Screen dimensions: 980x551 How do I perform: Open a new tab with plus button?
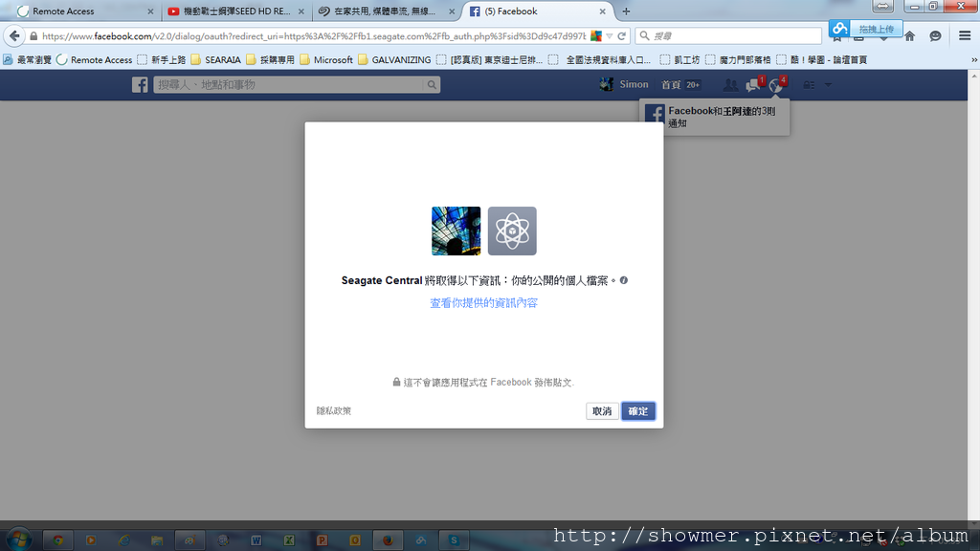coord(626,11)
